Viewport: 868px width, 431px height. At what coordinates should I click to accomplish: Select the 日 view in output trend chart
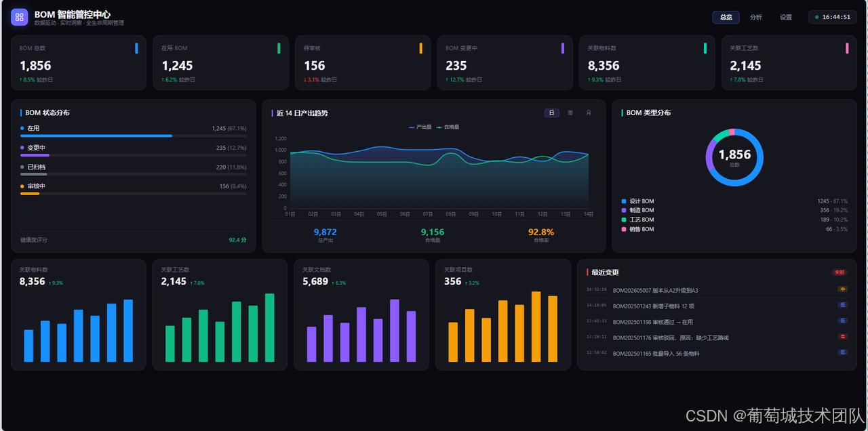click(551, 113)
